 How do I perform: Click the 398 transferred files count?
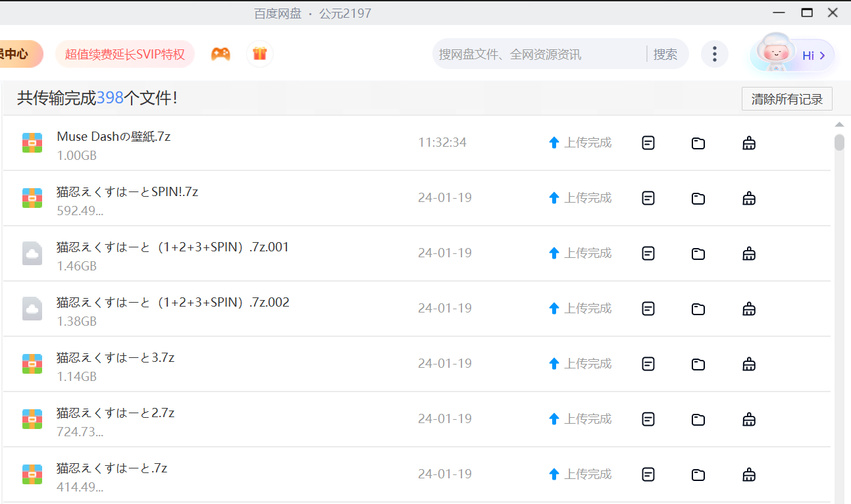pyautogui.click(x=110, y=98)
